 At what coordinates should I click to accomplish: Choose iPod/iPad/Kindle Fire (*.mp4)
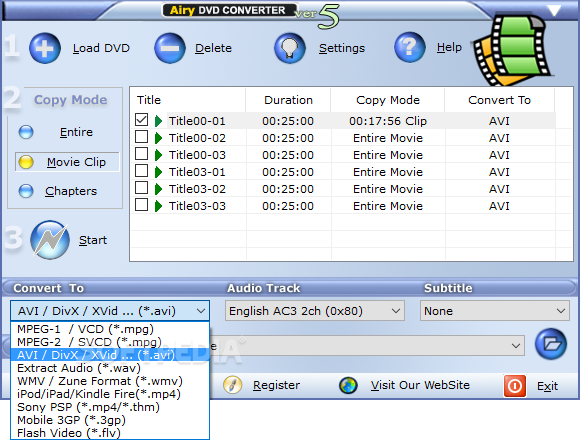tap(110, 394)
